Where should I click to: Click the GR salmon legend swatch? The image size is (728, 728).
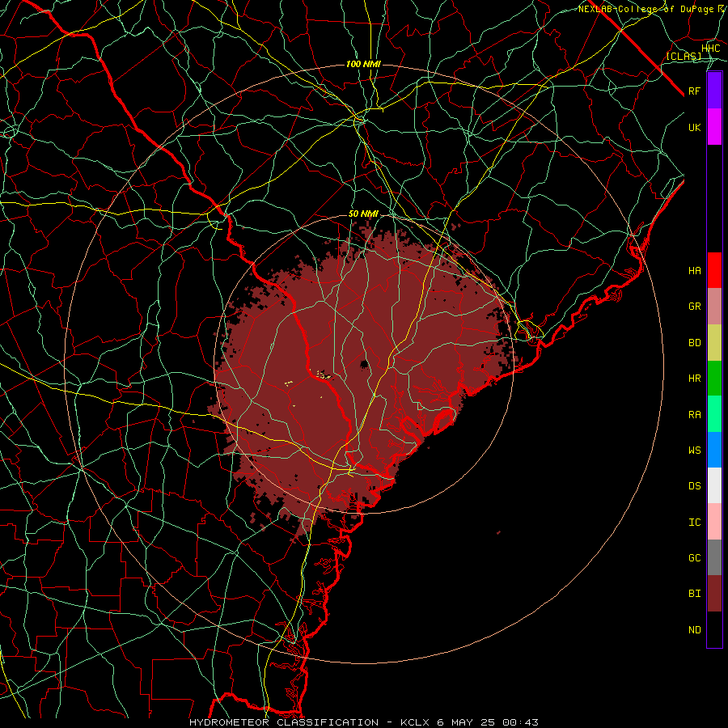click(714, 307)
